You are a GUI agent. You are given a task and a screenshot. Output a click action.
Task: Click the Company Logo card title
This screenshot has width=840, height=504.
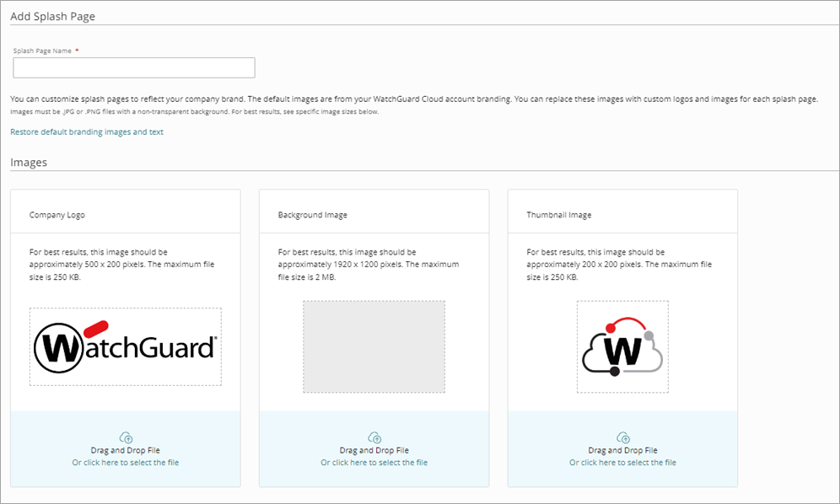click(x=57, y=215)
